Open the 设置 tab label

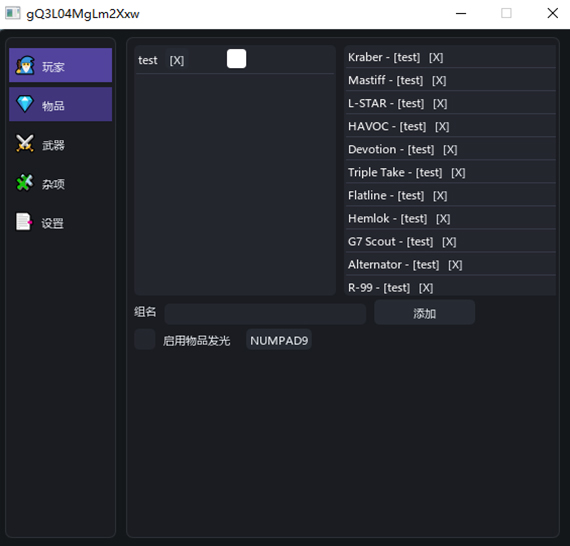[x=53, y=223]
